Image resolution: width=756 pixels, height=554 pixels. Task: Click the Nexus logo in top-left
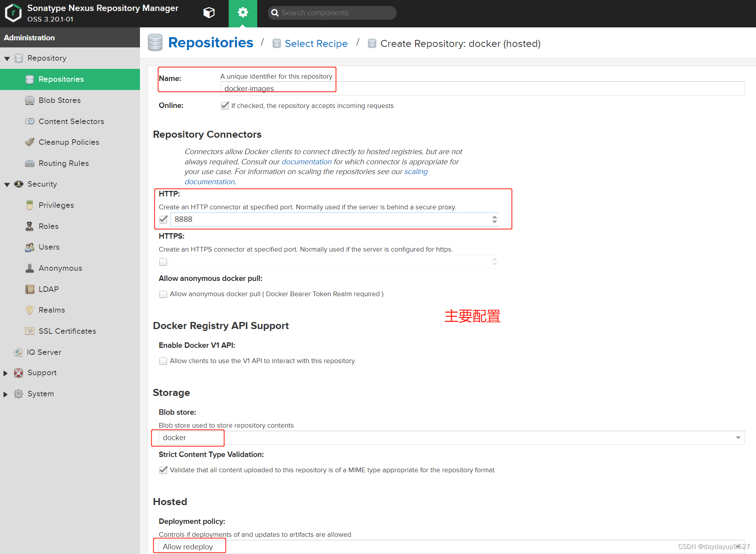[13, 13]
